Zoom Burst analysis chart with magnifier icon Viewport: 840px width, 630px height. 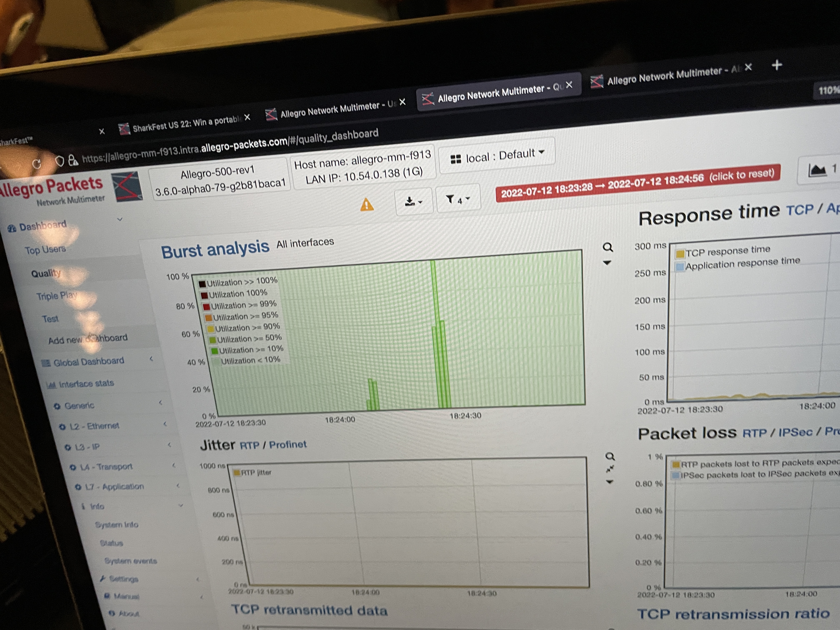click(x=607, y=247)
